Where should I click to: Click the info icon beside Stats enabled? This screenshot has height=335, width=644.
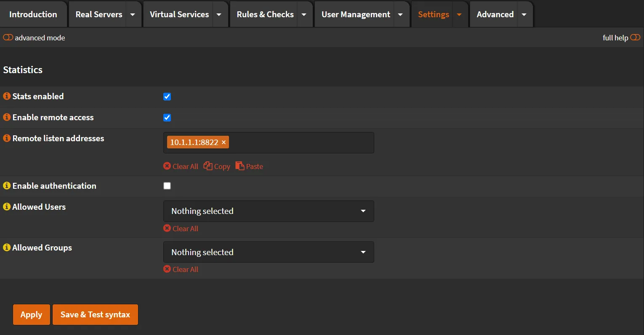(x=6, y=96)
